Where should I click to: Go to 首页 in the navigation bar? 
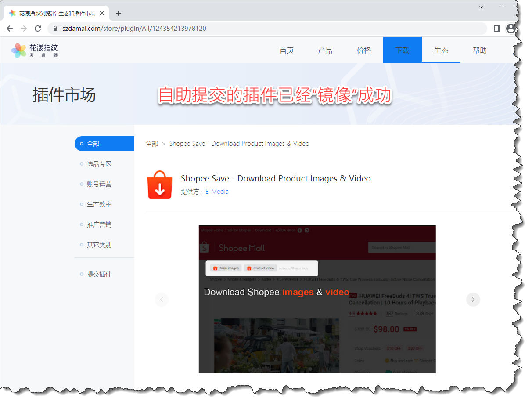[287, 50]
